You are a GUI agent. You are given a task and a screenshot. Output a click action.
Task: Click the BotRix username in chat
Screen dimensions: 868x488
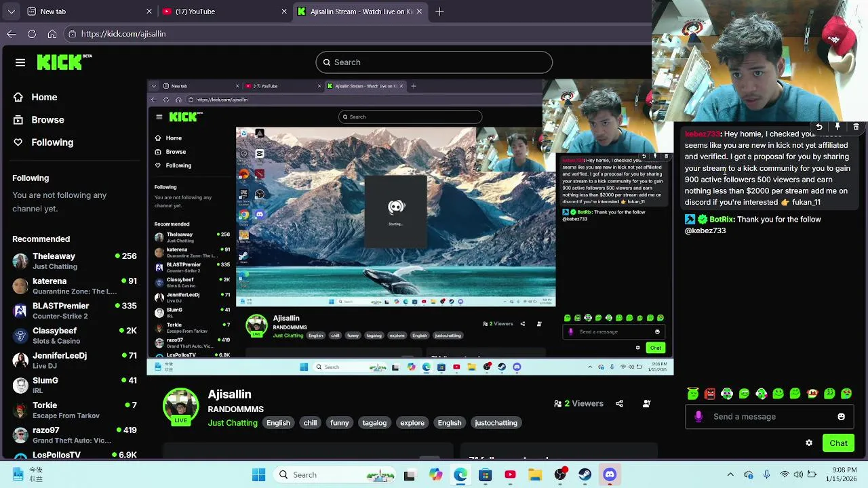[x=722, y=219]
